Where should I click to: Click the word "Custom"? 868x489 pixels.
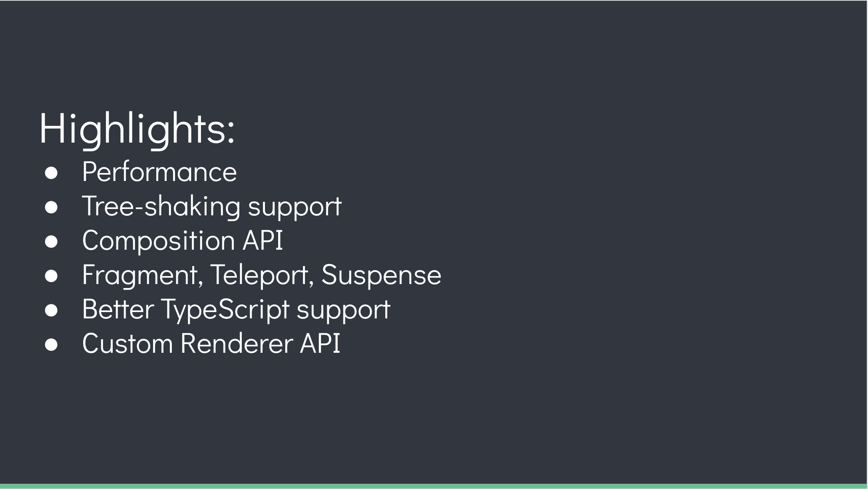(127, 344)
